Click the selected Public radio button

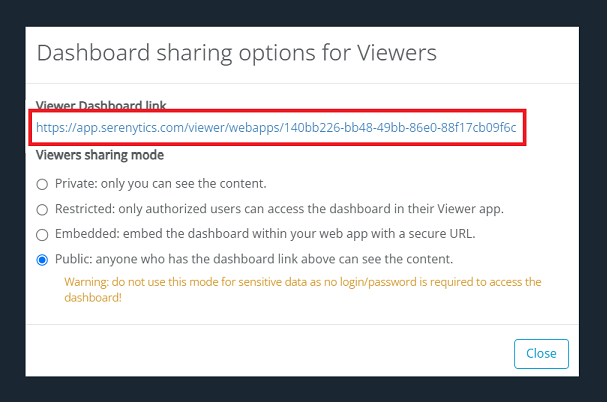click(x=42, y=259)
